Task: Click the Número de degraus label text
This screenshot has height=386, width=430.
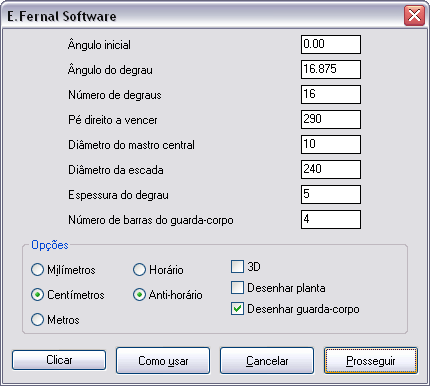Action: [x=115, y=95]
